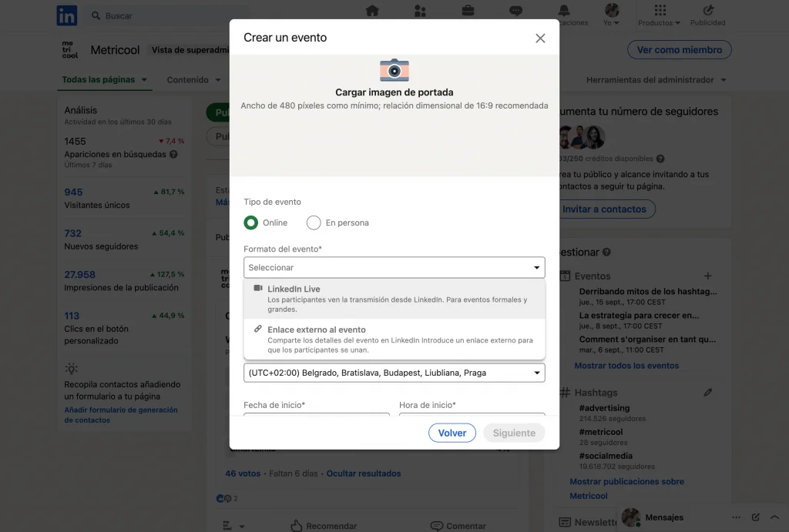Open the Formato del evento Seleccionar dropdown
This screenshot has height=532, width=789.
pos(394,267)
